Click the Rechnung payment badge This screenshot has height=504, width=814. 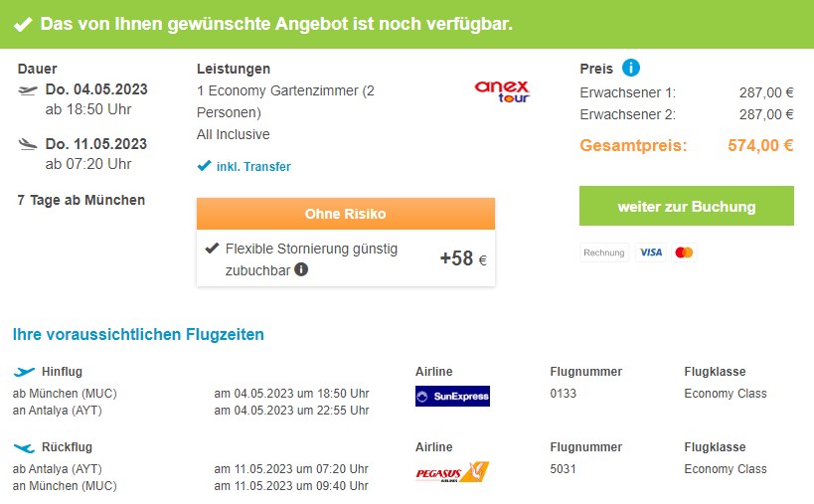point(603,252)
